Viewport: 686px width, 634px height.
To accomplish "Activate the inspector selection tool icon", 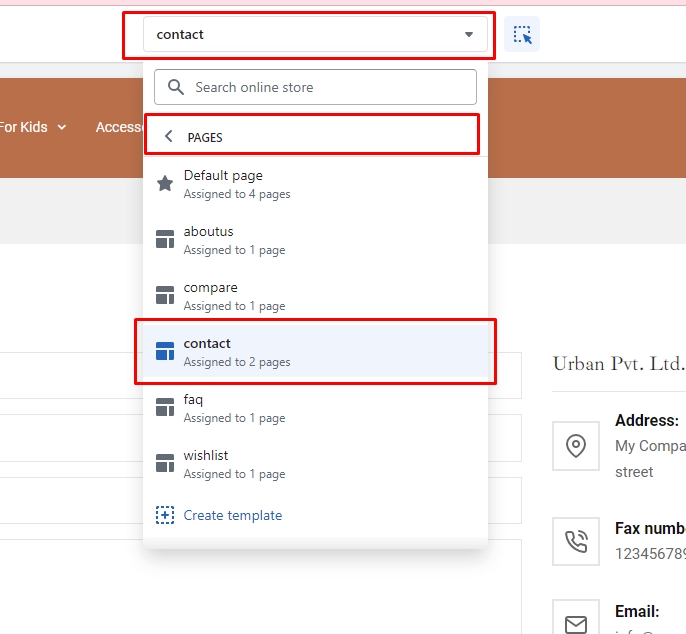I will tap(522, 35).
